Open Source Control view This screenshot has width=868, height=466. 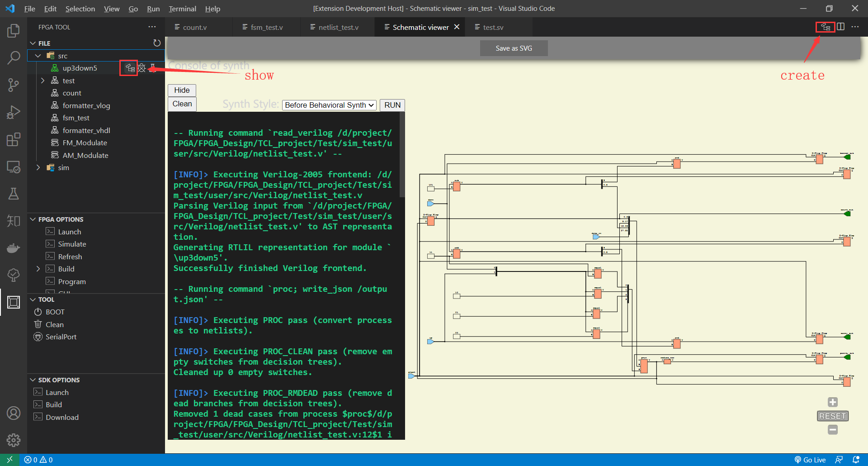[x=14, y=85]
